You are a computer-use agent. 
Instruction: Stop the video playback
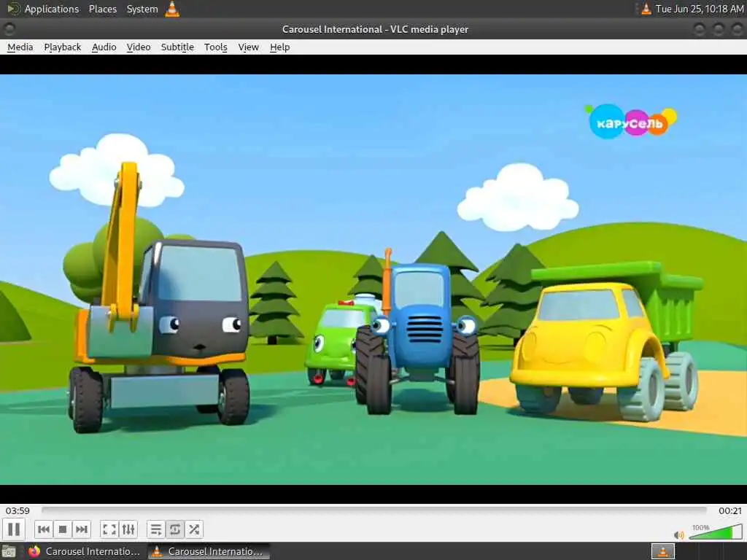(x=63, y=529)
